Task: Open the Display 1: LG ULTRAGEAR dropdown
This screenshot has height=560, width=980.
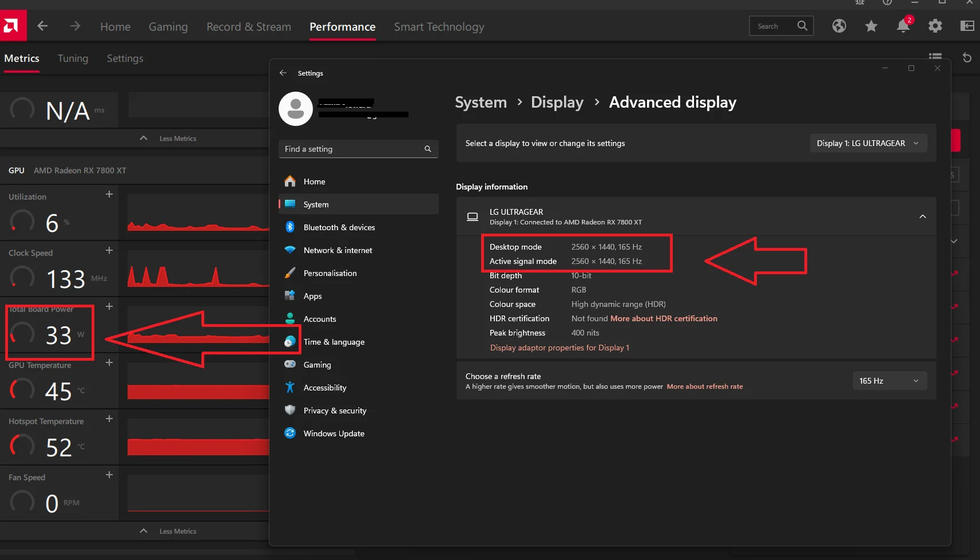Action: (x=868, y=143)
